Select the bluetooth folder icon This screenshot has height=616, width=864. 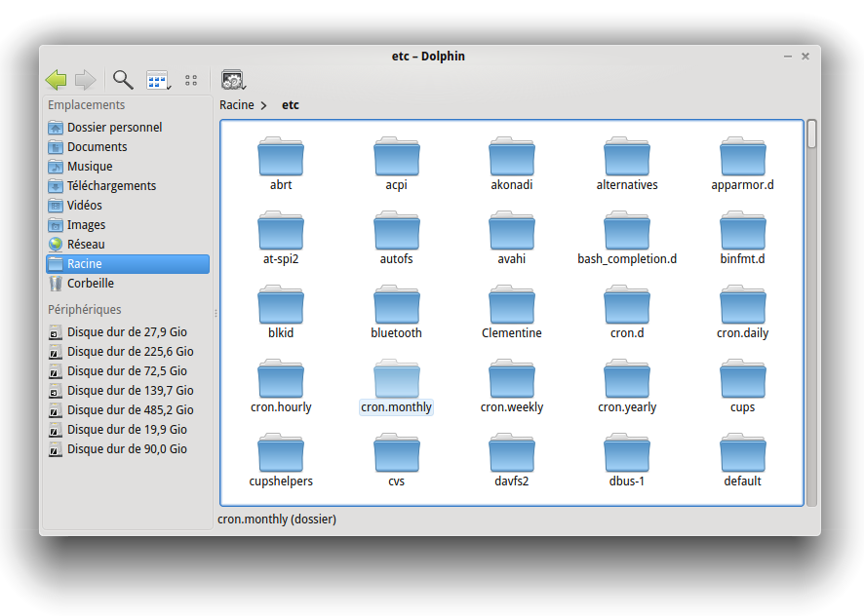click(396, 305)
